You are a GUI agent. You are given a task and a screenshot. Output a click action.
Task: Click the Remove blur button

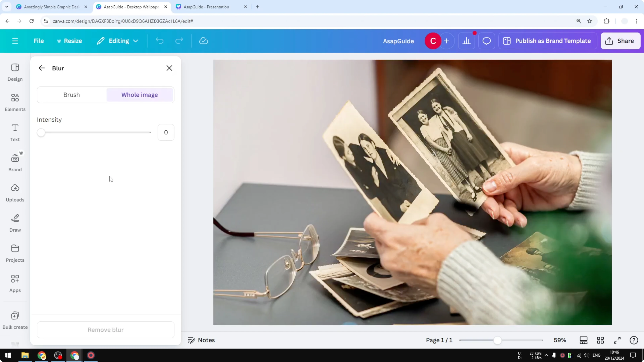tap(106, 329)
